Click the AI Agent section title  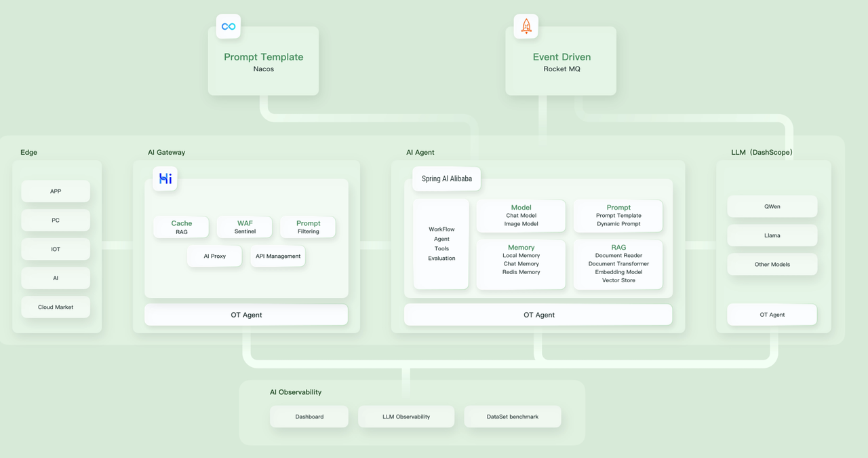[x=420, y=153]
